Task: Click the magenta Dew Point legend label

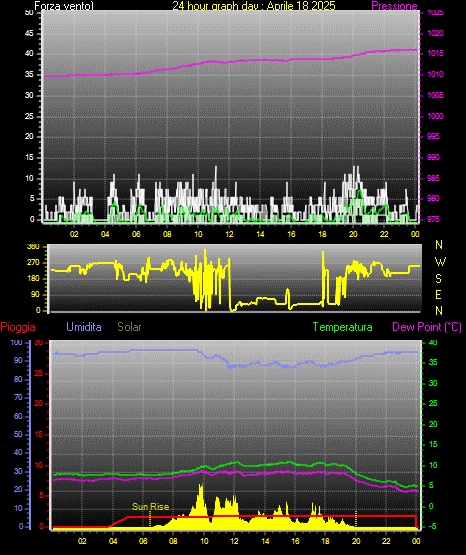Action: pyautogui.click(x=427, y=327)
